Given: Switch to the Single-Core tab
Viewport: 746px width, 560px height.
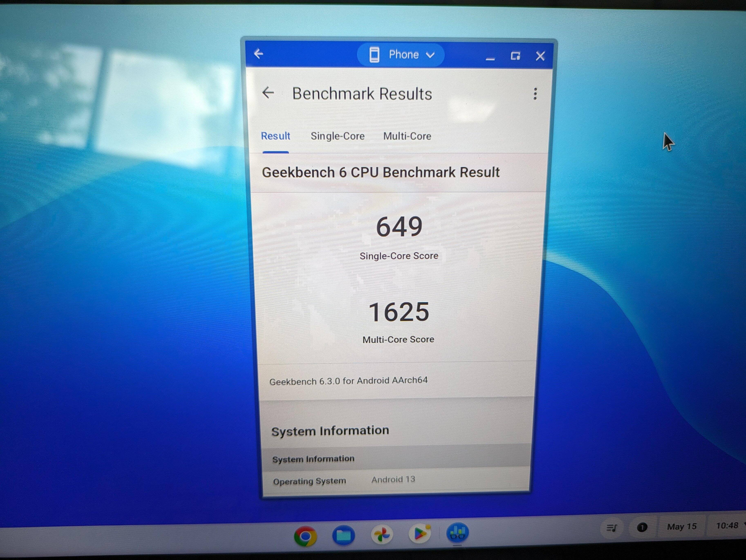Looking at the screenshot, I should coord(337,136).
